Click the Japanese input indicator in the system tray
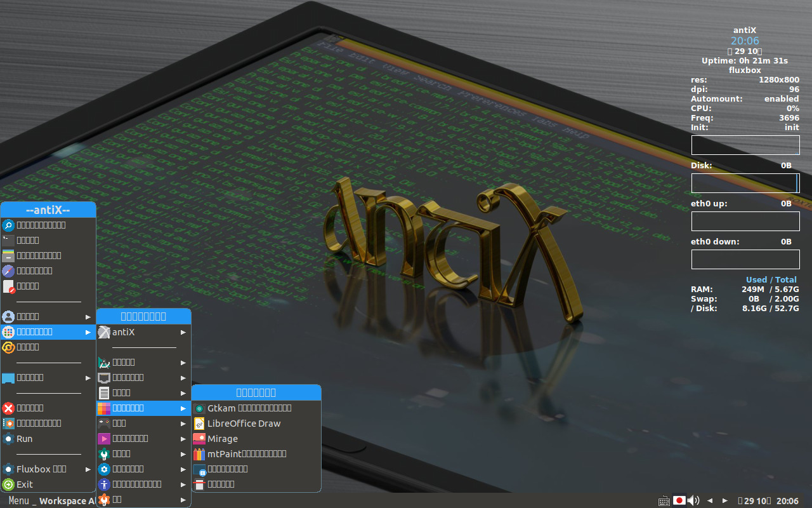 coord(679,500)
